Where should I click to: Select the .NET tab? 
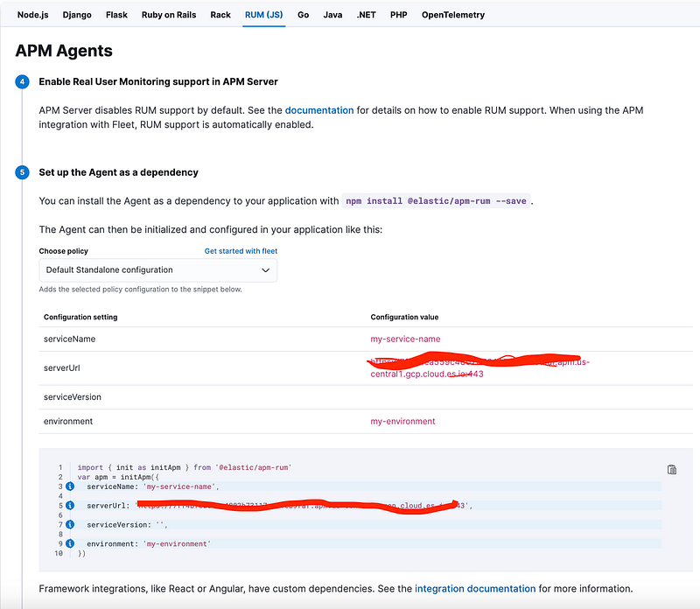pos(366,15)
